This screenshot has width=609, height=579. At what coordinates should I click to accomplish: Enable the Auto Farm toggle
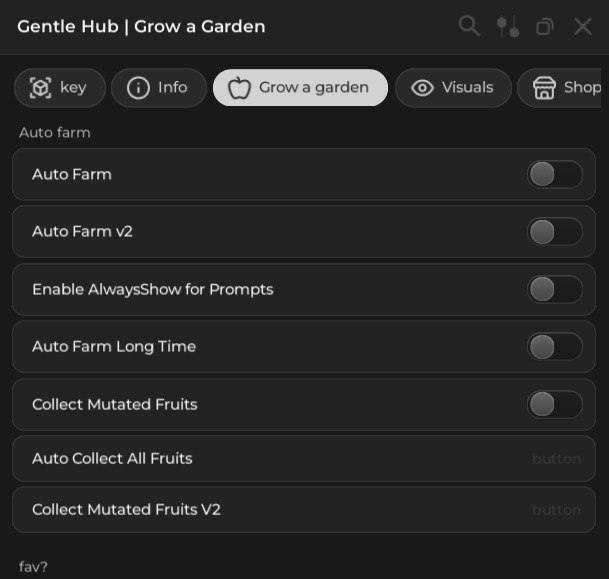[555, 175]
